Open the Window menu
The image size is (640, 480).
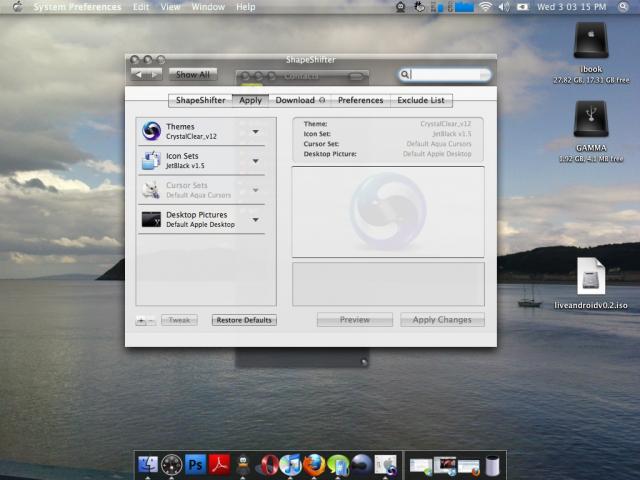(x=208, y=7)
